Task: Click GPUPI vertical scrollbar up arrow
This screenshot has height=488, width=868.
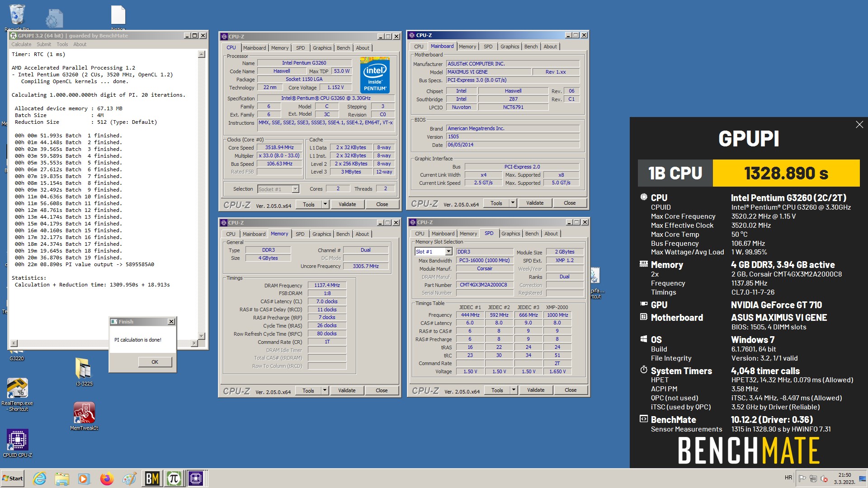Action: click(x=202, y=54)
